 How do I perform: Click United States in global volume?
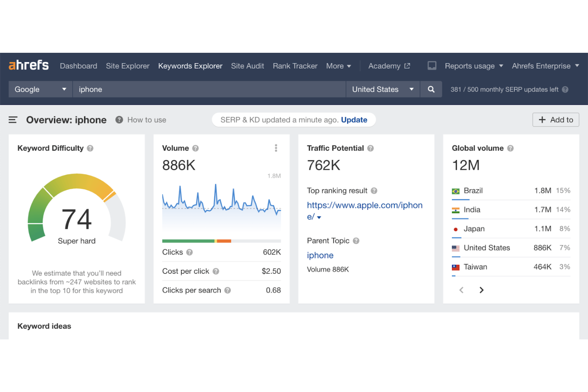[487, 248]
